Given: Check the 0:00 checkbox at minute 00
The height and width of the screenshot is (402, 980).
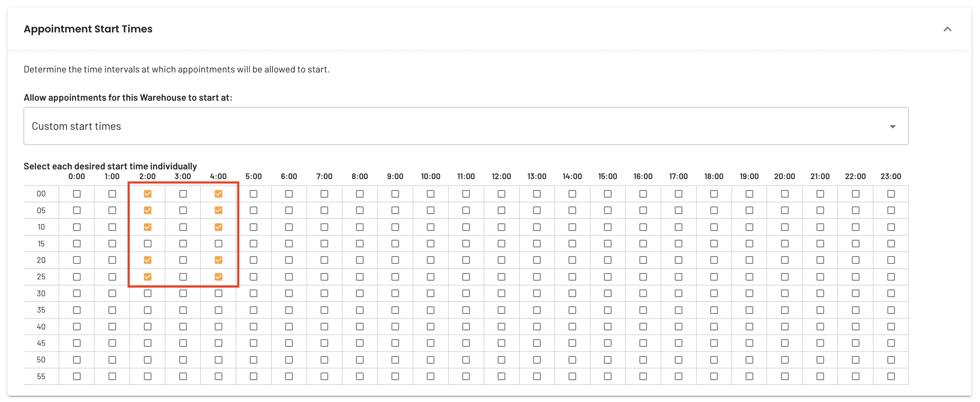Looking at the screenshot, I should tap(77, 194).
